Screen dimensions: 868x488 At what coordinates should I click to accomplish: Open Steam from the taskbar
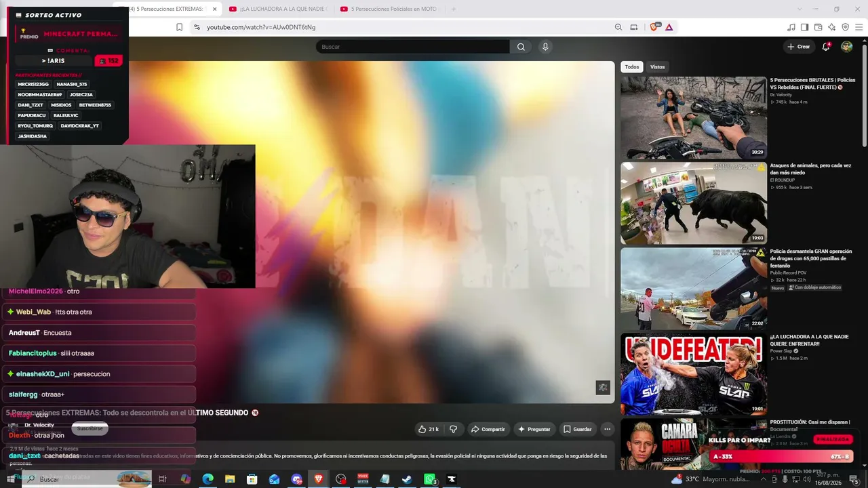click(x=407, y=479)
